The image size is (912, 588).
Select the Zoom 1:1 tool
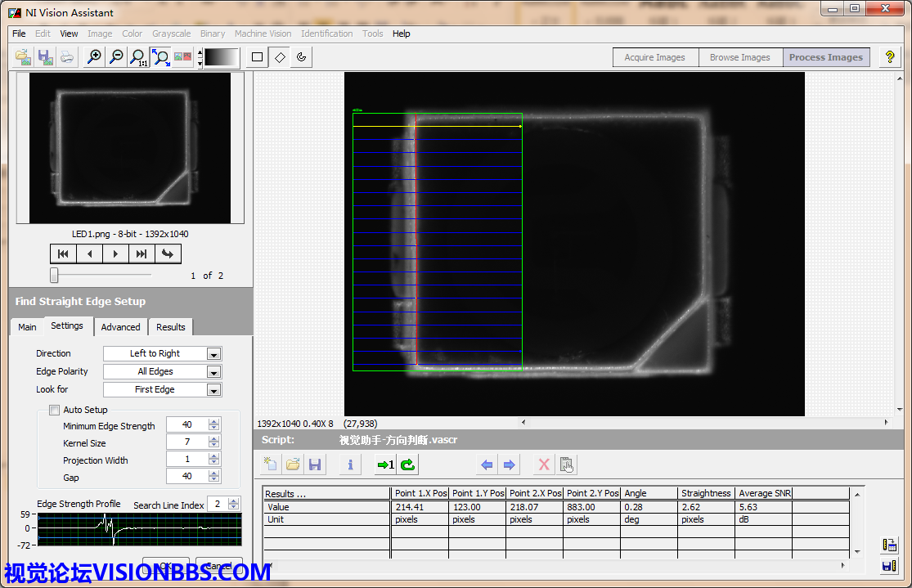139,57
